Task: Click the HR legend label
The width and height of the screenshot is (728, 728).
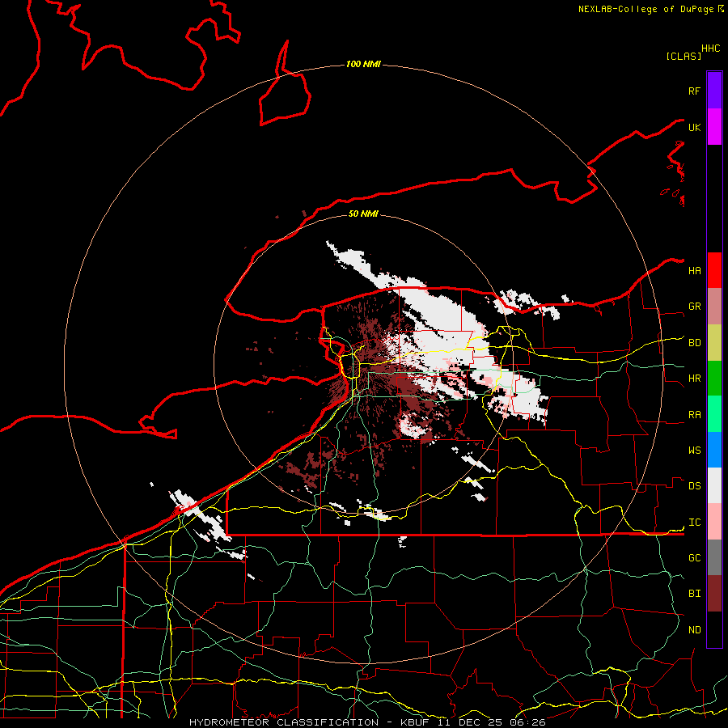Action: (694, 379)
